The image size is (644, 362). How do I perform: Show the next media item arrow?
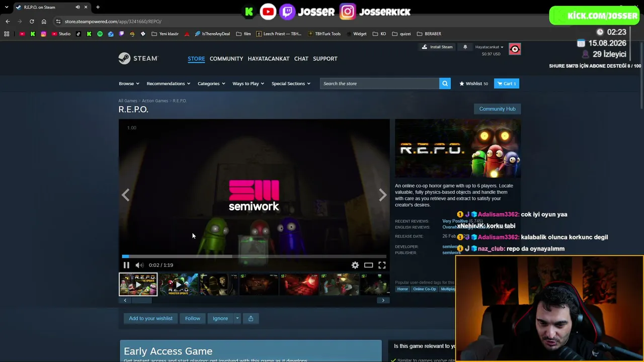click(x=383, y=195)
